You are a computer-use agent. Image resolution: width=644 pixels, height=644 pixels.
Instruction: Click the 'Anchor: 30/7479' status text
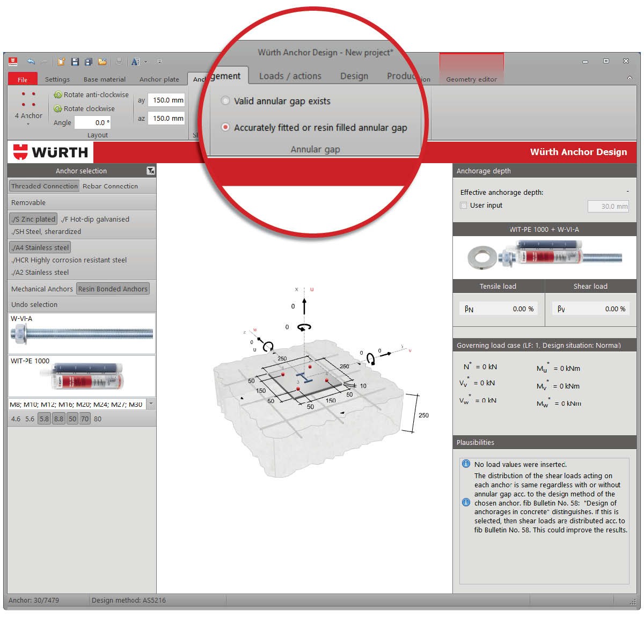pyautogui.click(x=34, y=600)
